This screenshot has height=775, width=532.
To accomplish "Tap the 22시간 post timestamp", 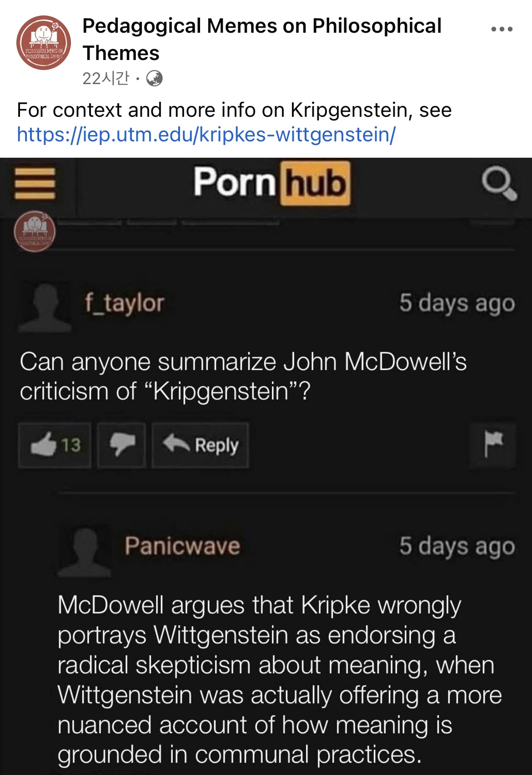I will tap(105, 79).
